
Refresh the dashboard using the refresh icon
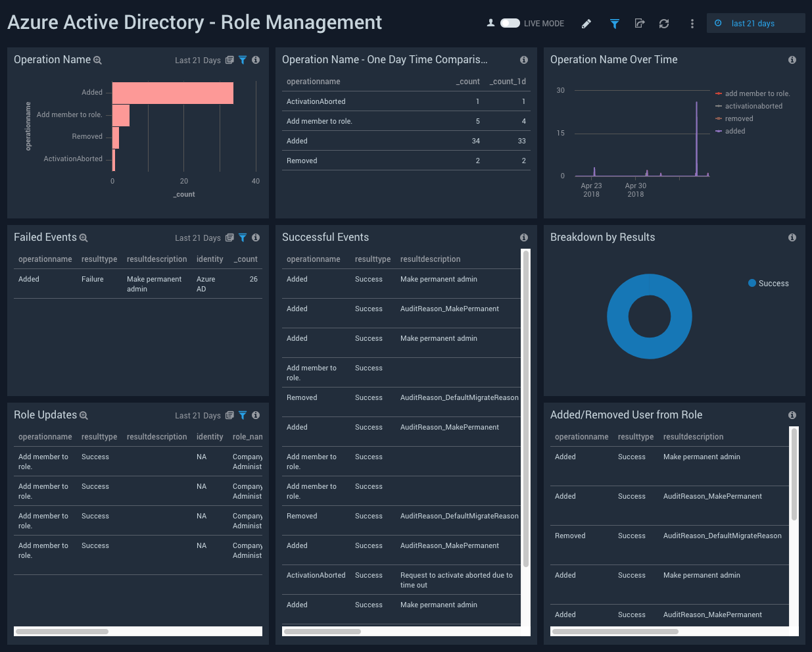tap(664, 23)
